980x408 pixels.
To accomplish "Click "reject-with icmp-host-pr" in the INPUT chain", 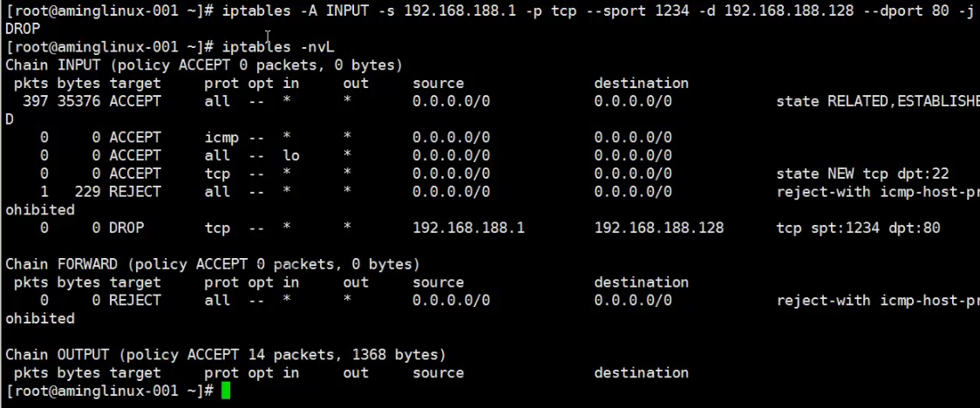I will tap(877, 192).
